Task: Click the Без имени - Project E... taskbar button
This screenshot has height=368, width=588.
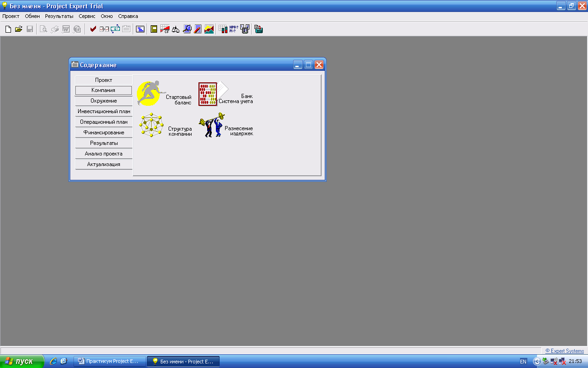Action: 183,361
